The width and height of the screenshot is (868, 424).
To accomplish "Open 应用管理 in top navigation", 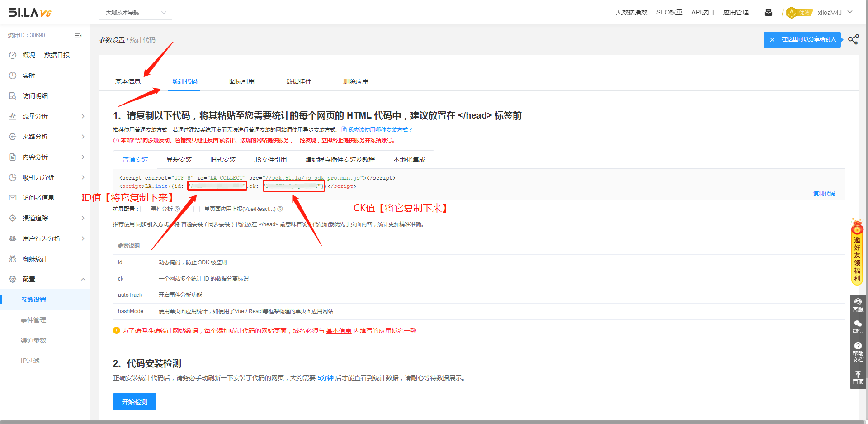I will (x=736, y=12).
